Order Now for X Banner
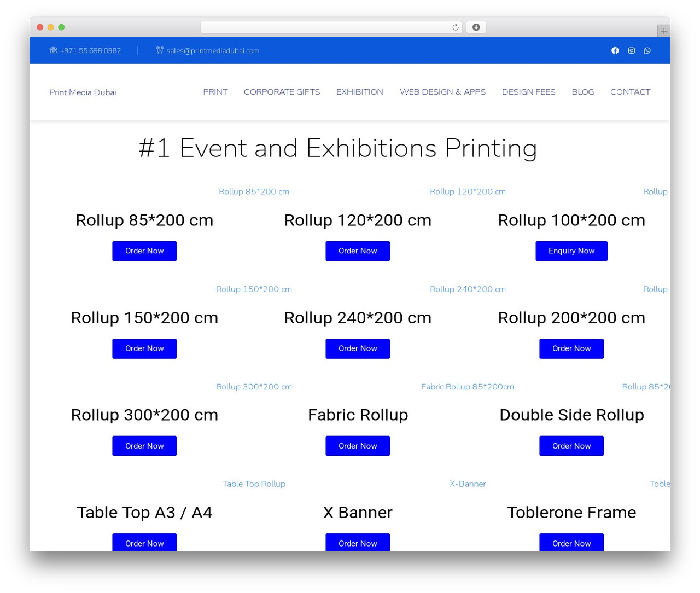This screenshot has height=593, width=700. (x=358, y=542)
